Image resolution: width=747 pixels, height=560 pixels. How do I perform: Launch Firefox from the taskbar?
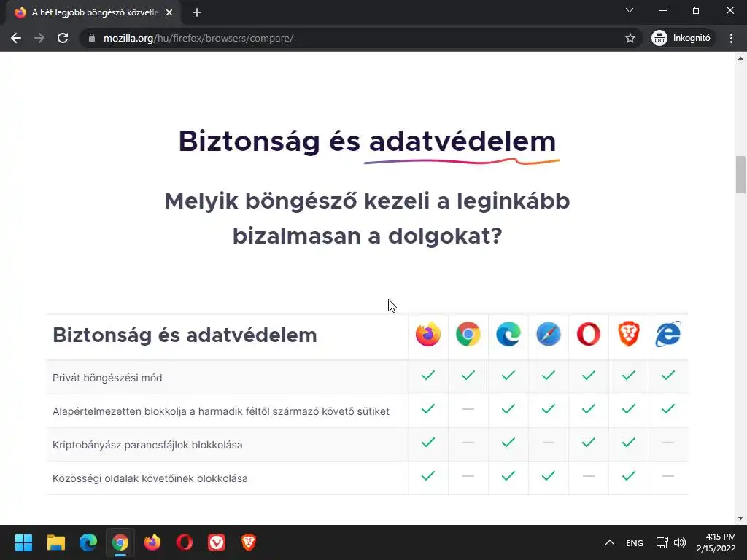(x=152, y=542)
